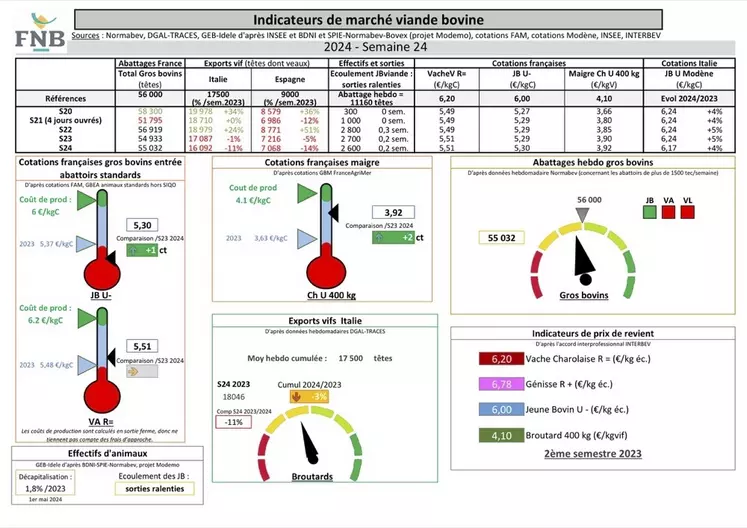Click the '51 795' abattages cell
The image size is (747, 528).
(x=150, y=121)
